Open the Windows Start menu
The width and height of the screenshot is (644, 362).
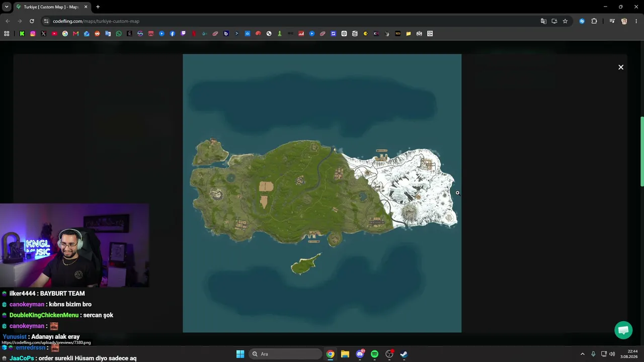tap(240, 354)
